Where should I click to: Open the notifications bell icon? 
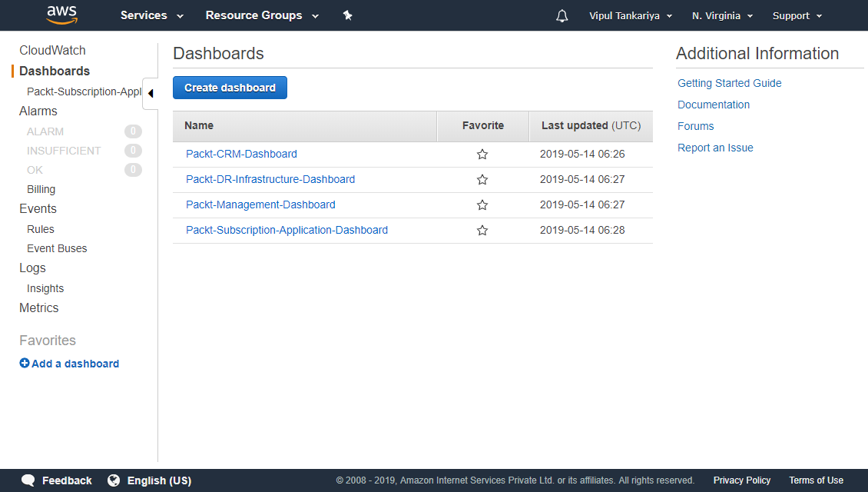click(x=562, y=15)
